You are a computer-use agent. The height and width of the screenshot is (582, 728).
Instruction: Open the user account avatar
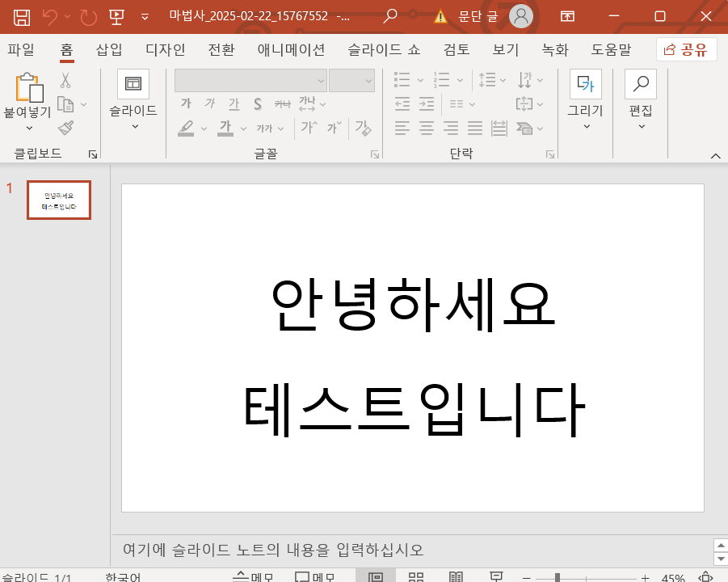tap(521, 16)
